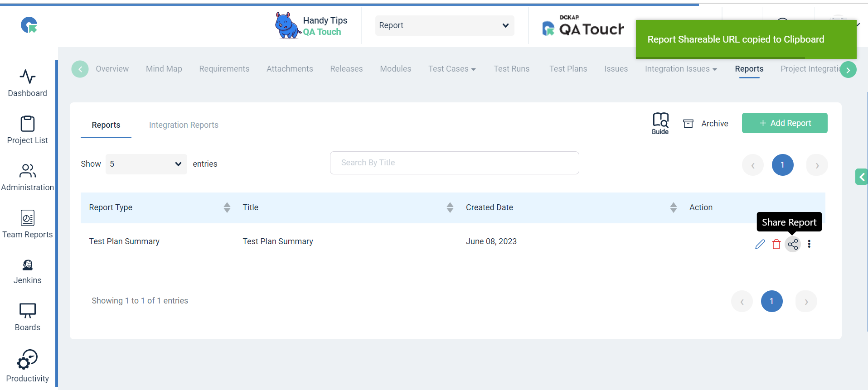Open more actions for the Test Plan Summary row
Screen dimensions: 868x390
click(x=809, y=244)
